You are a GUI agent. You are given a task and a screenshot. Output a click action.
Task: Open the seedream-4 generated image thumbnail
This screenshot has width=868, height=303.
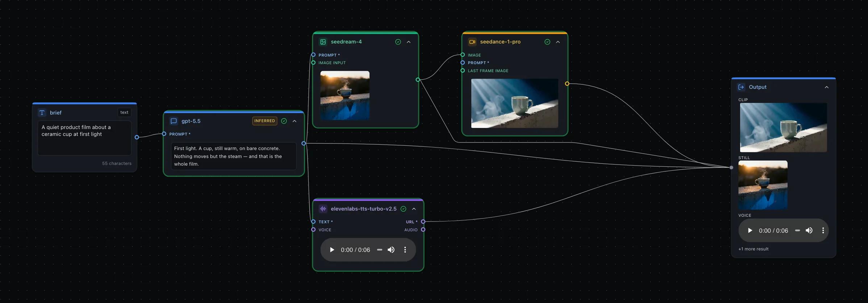[x=345, y=95]
